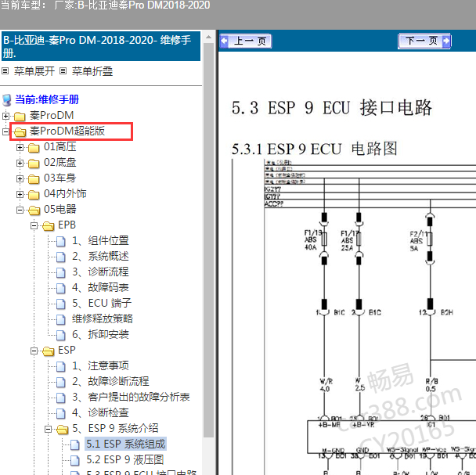Click page icon beside 5.1 ESP 系统组成
This screenshot has width=476, height=475.
pyautogui.click(x=75, y=445)
